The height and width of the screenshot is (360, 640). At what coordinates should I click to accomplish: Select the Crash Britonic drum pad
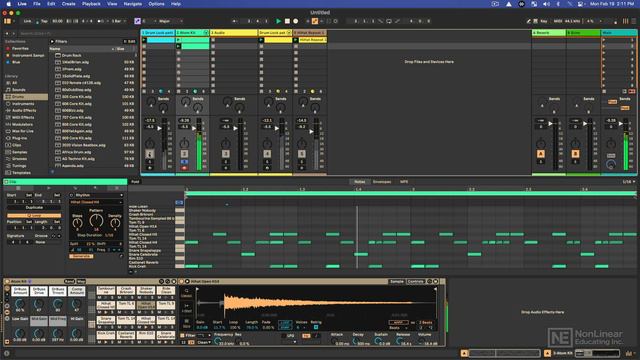[x=126, y=290]
